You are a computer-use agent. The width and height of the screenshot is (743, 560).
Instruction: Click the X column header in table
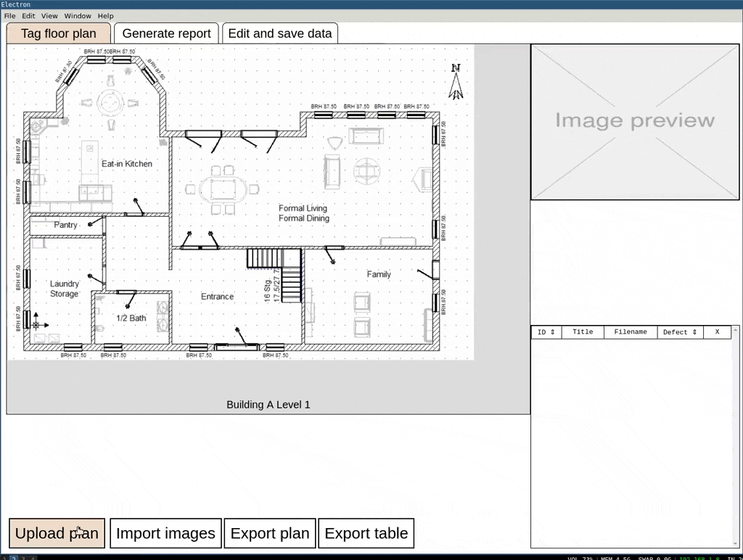pos(717,332)
